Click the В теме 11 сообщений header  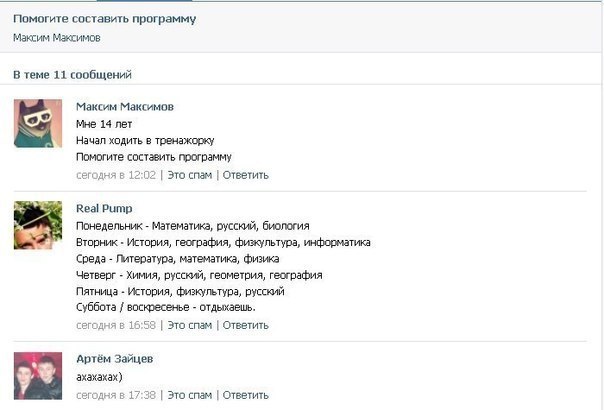tap(72, 75)
